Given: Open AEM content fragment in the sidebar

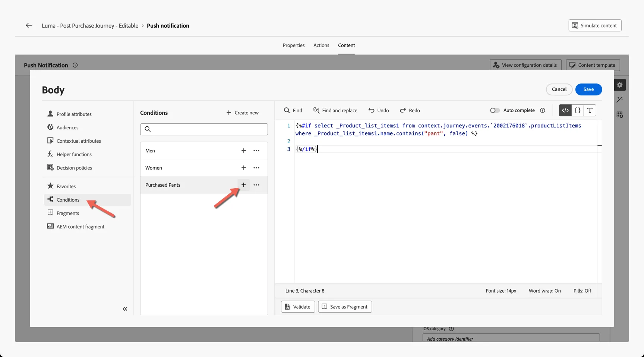Looking at the screenshot, I should (87, 227).
